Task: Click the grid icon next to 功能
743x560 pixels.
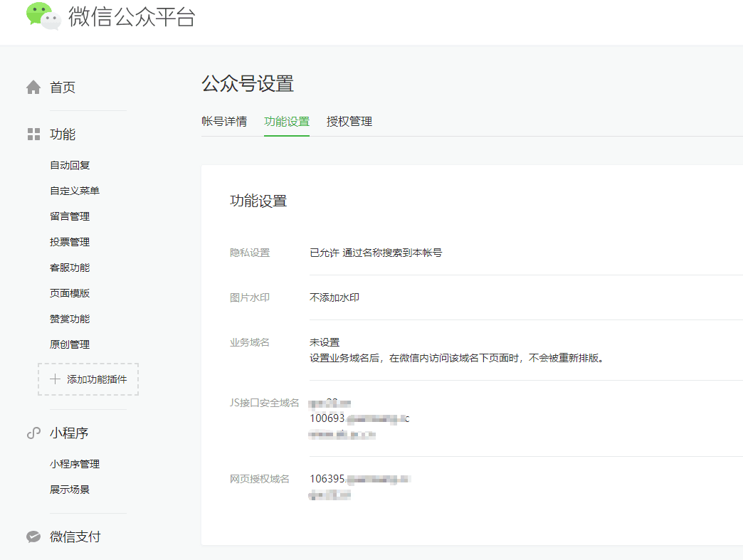Action: (33, 134)
